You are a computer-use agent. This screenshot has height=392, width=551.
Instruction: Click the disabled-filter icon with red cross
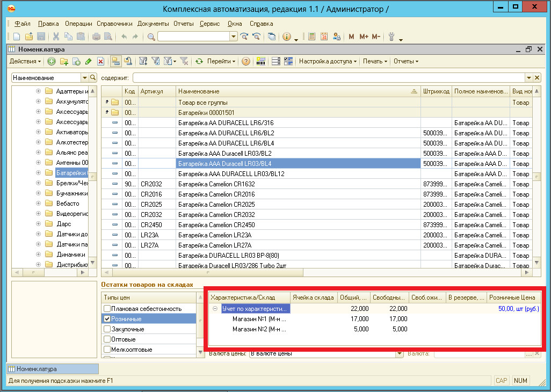pos(184,61)
